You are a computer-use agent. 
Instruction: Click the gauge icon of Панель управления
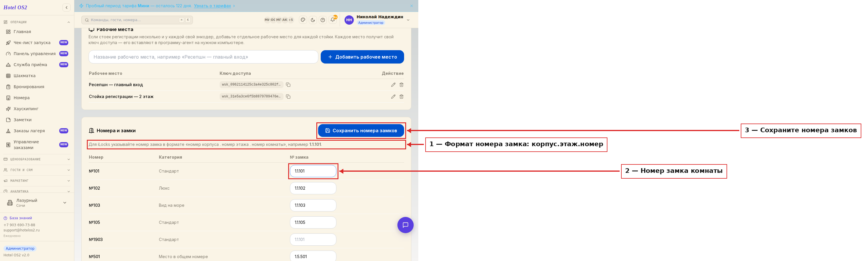[8, 54]
